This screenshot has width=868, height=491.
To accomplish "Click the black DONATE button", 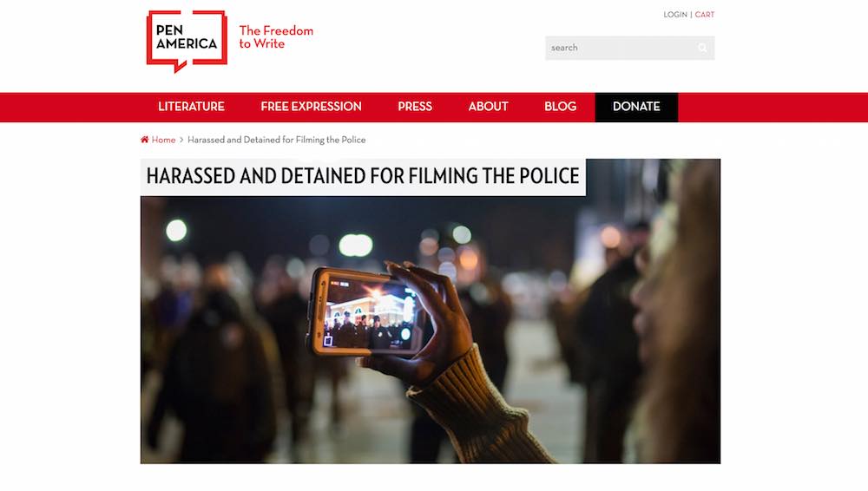I will [x=636, y=108].
